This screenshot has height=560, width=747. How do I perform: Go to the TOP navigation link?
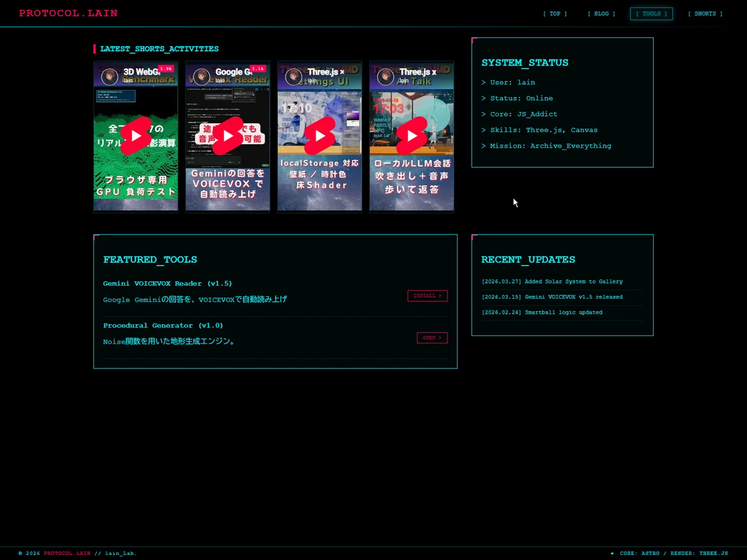point(555,14)
